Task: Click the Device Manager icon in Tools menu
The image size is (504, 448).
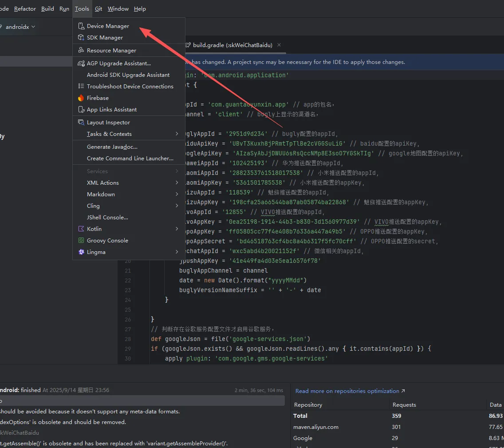Action: point(81,26)
